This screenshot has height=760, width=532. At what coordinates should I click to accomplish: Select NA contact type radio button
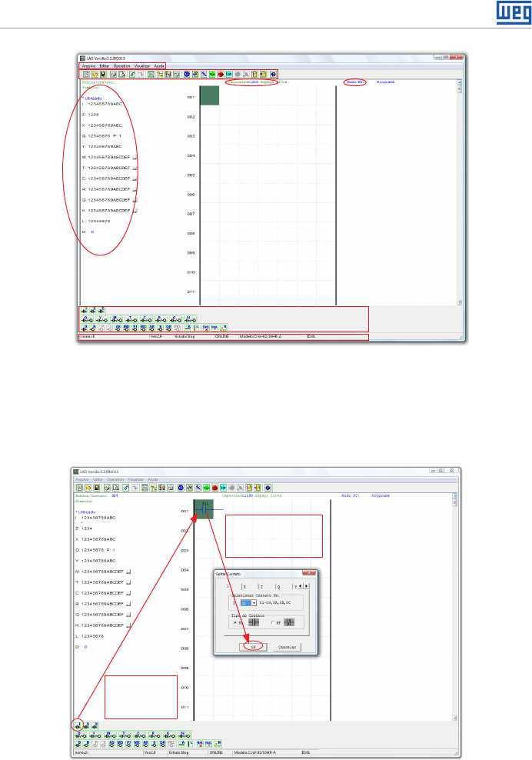[x=235, y=622]
